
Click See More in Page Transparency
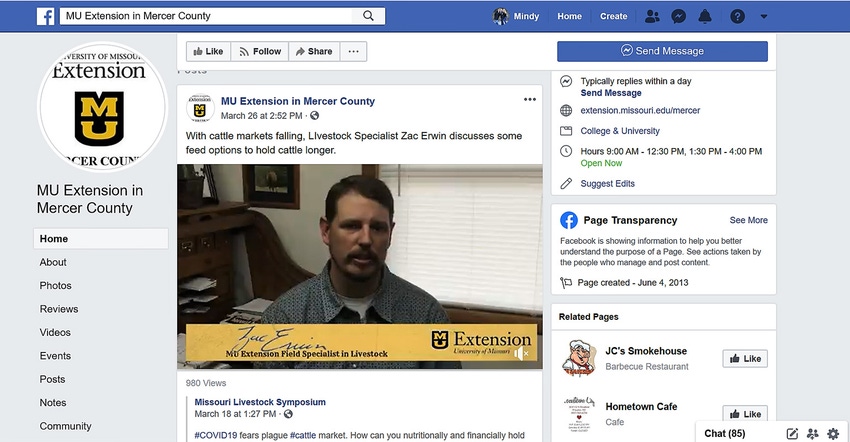pos(749,220)
